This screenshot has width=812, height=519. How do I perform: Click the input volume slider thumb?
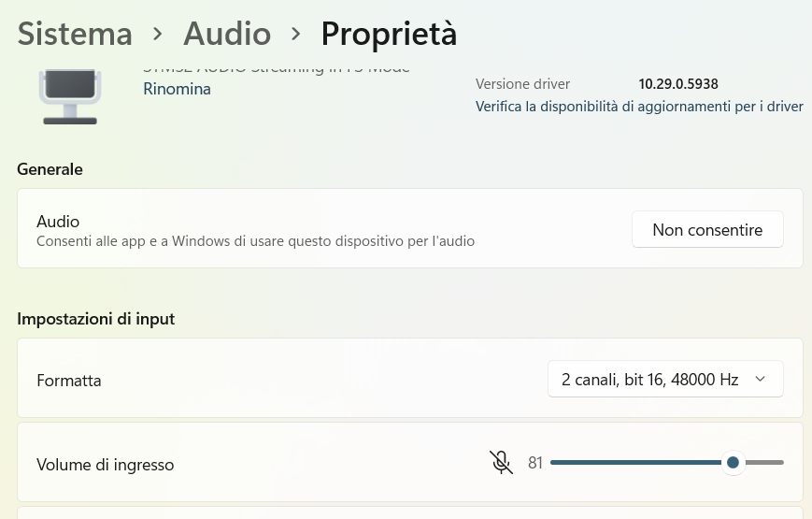[733, 462]
